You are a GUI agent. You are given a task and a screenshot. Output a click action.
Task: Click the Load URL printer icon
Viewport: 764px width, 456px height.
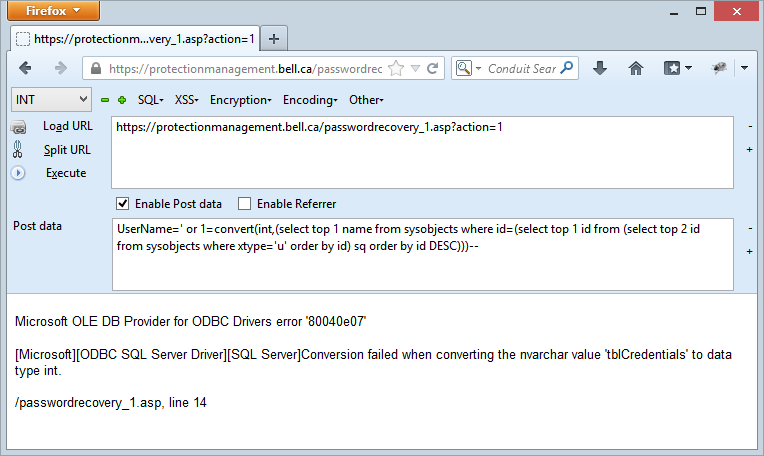[19, 127]
